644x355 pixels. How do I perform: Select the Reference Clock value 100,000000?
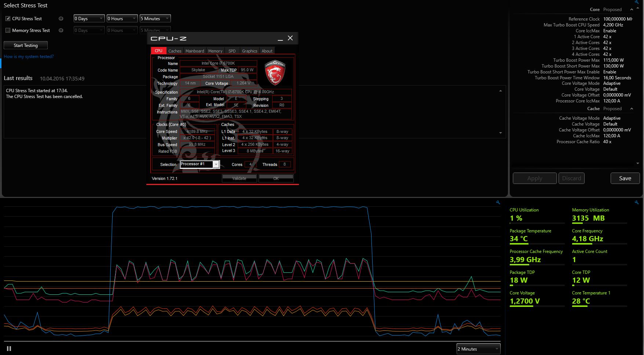pos(618,19)
